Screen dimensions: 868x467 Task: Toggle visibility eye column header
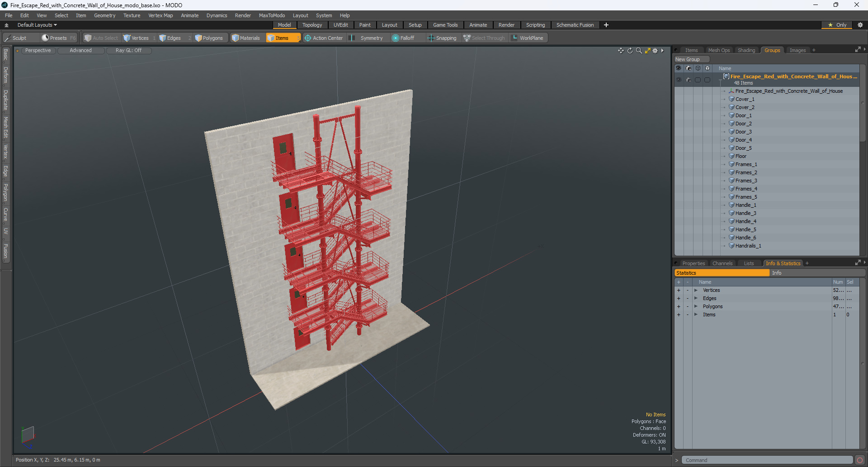(x=679, y=68)
